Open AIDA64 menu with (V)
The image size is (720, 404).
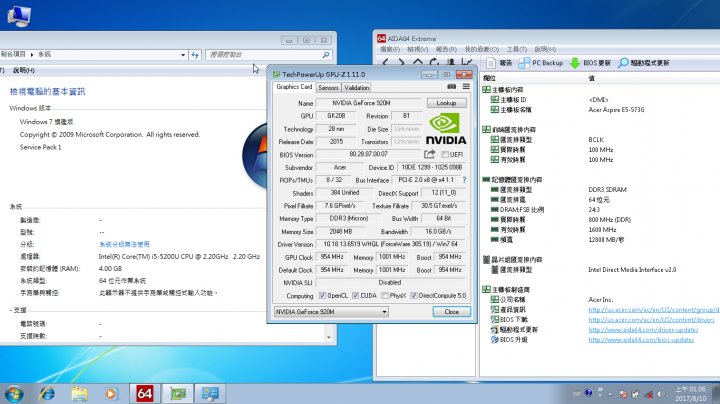point(417,49)
